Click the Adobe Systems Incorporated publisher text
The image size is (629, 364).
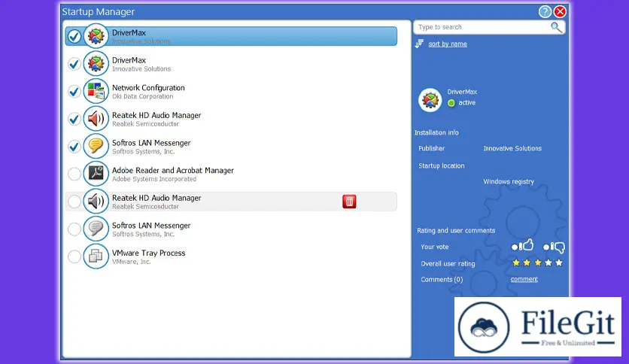pyautogui.click(x=154, y=179)
